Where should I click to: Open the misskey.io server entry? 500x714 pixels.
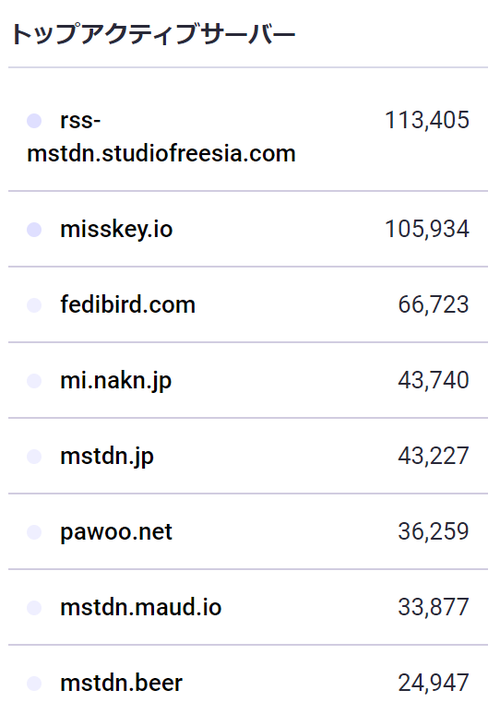(117, 229)
